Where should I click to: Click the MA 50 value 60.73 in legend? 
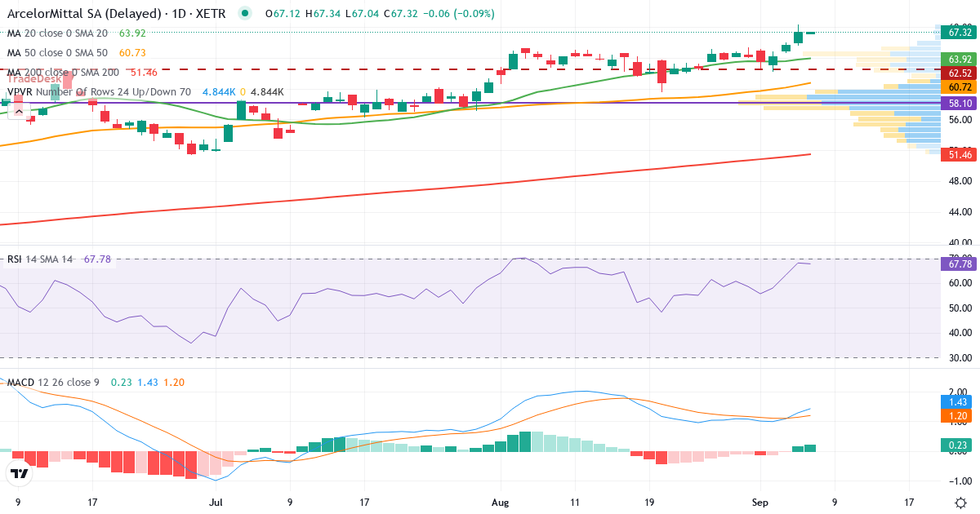tap(132, 53)
